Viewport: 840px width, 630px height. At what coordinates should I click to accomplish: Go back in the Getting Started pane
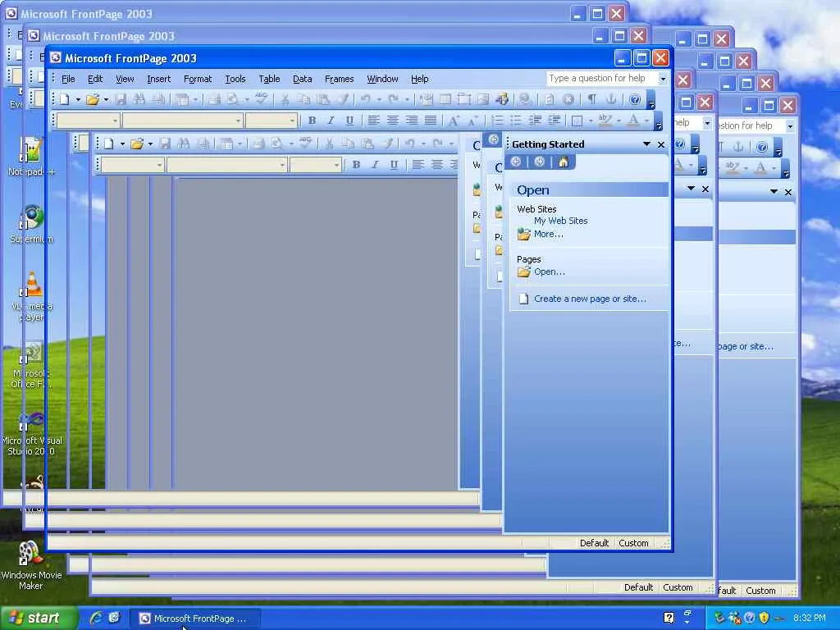pos(516,162)
